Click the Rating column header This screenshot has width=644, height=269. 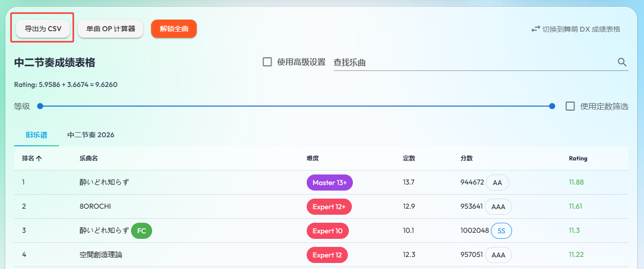click(x=578, y=158)
